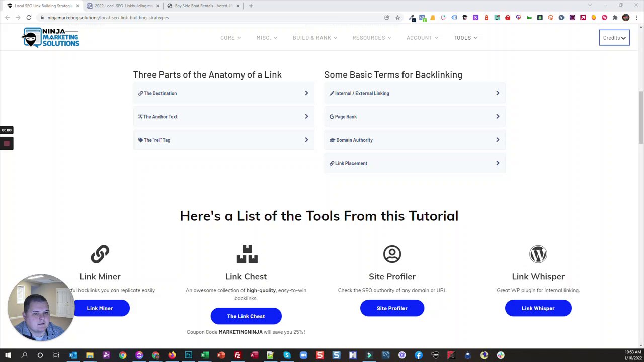Expand The Destination accordion row

click(223, 93)
